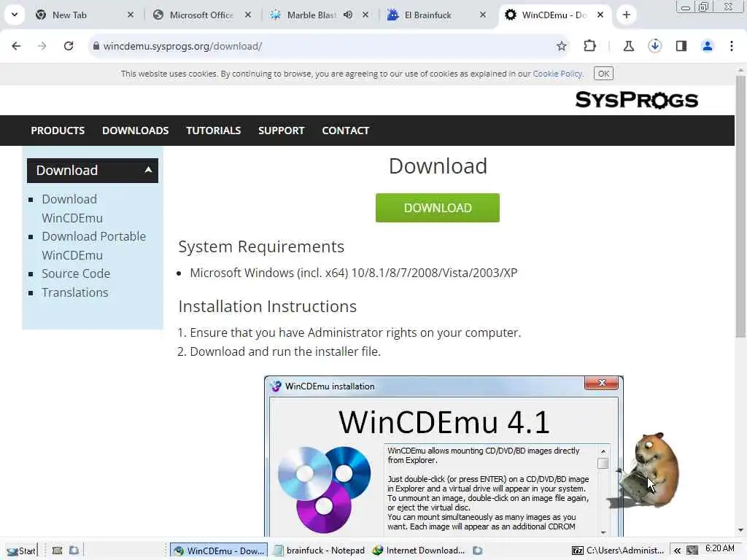747x560 pixels.
Task: Collapse the Download sidebar section arrow
Action: [x=148, y=169]
